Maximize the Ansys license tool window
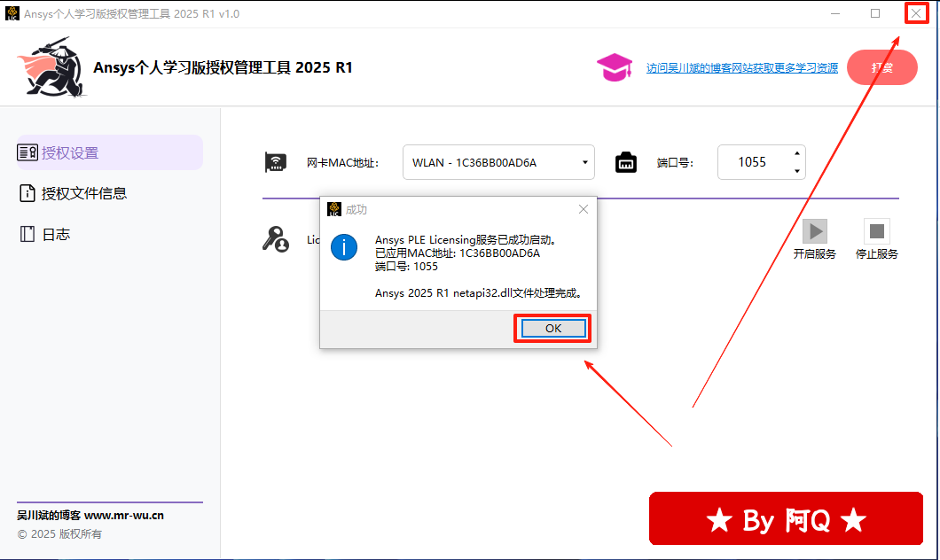The height and width of the screenshot is (560, 940). click(875, 13)
